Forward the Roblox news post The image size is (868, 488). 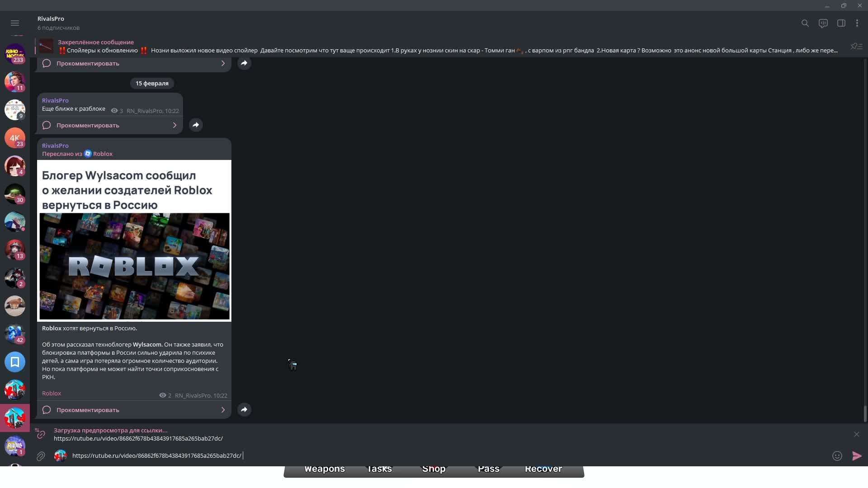(x=244, y=409)
